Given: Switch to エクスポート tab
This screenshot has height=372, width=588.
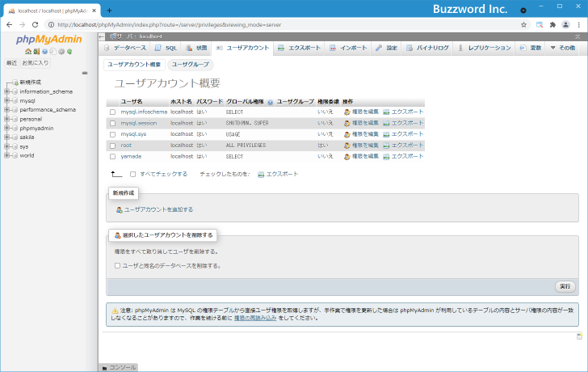Looking at the screenshot, I should click(x=299, y=48).
